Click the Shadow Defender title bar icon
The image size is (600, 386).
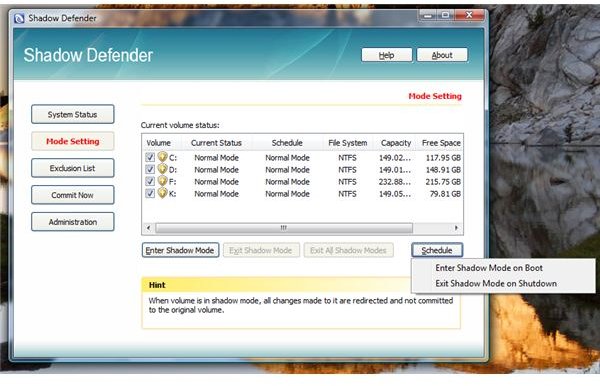(x=19, y=18)
